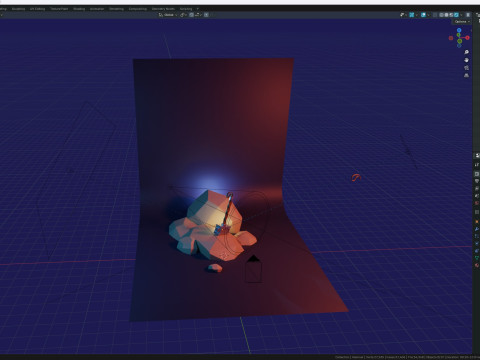Image resolution: width=480 pixels, height=360 pixels.
Task: Toggle viewport overlays
Action: coord(423,15)
